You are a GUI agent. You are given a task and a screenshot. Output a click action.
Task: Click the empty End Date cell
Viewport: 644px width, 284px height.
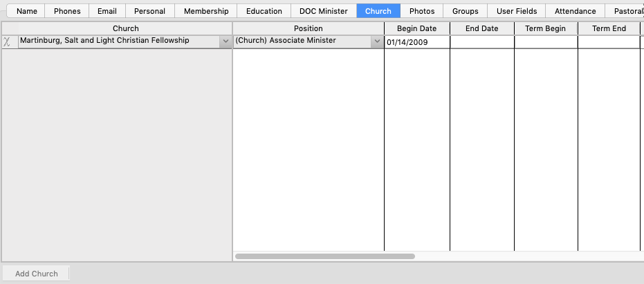click(x=481, y=42)
